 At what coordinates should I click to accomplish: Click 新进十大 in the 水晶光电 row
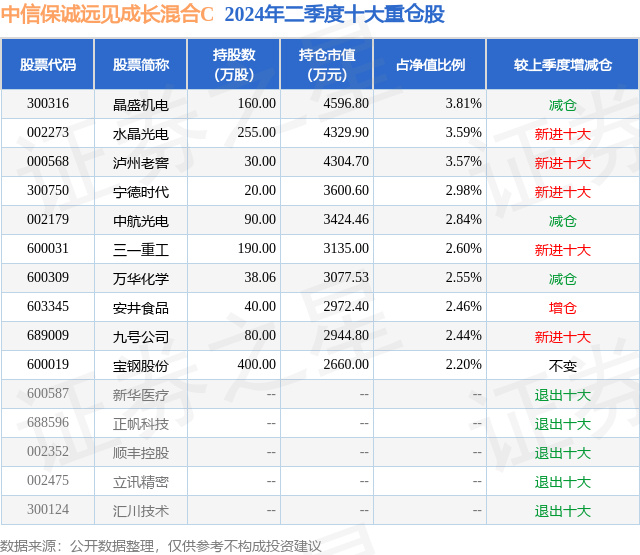(563, 134)
